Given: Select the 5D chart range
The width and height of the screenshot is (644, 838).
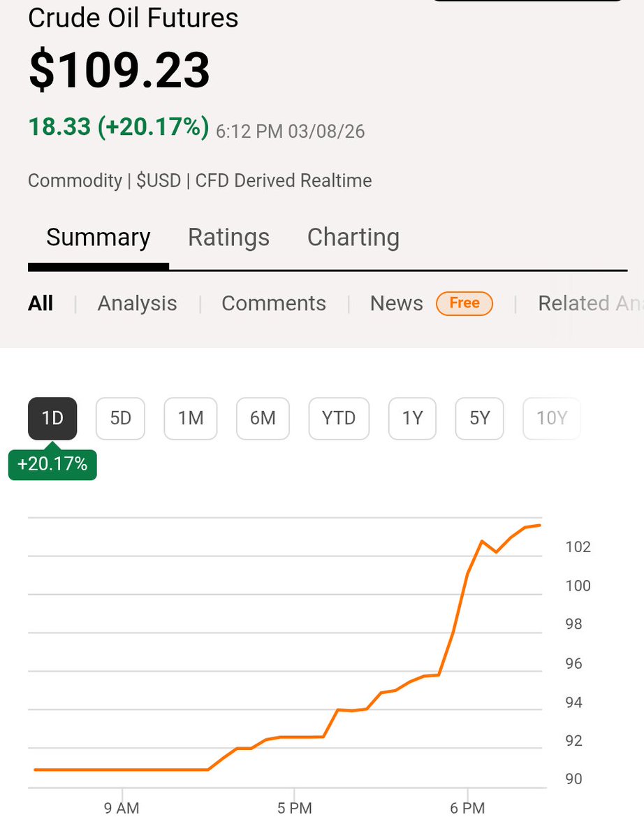Looking at the screenshot, I should [x=121, y=419].
